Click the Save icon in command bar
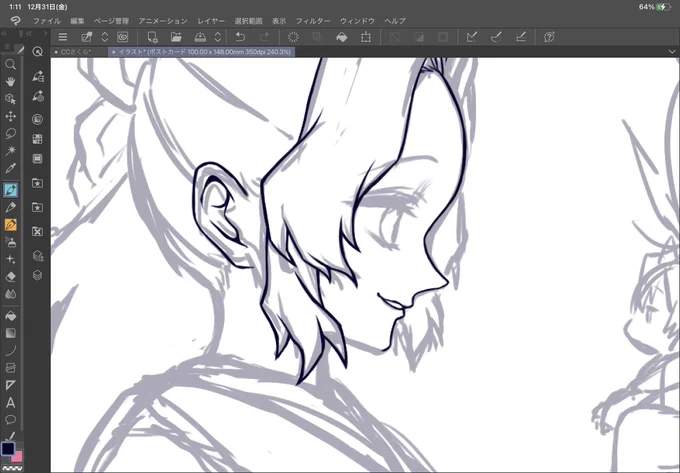The height and width of the screenshot is (473, 680). point(200,37)
